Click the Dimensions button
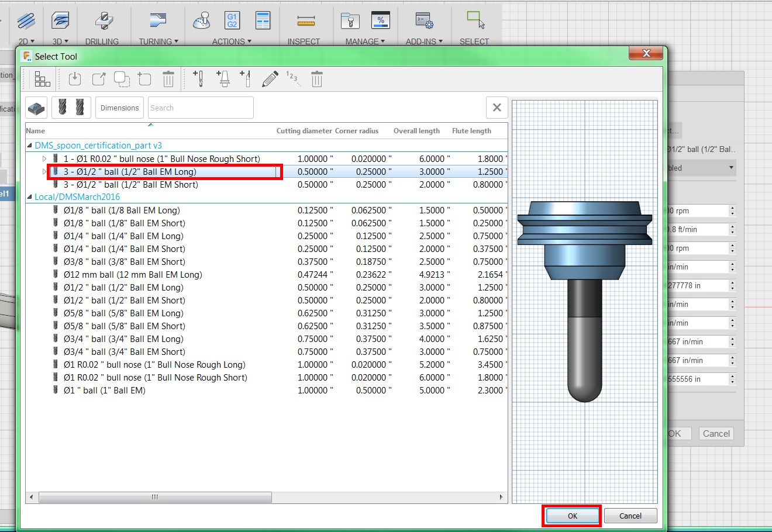772x532 pixels. tap(119, 108)
